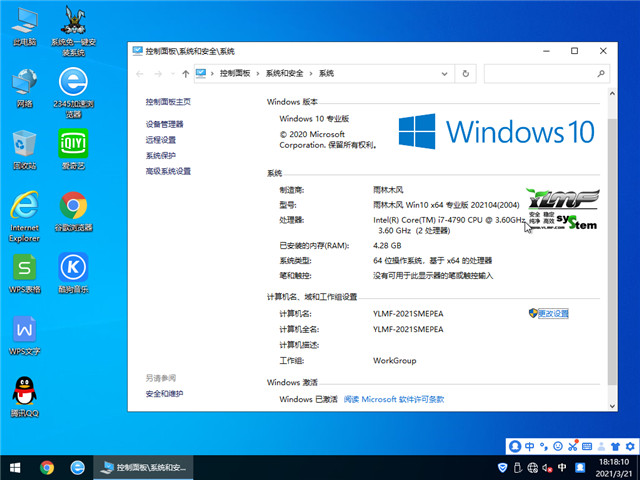Open IME settings gear icon

630,446
